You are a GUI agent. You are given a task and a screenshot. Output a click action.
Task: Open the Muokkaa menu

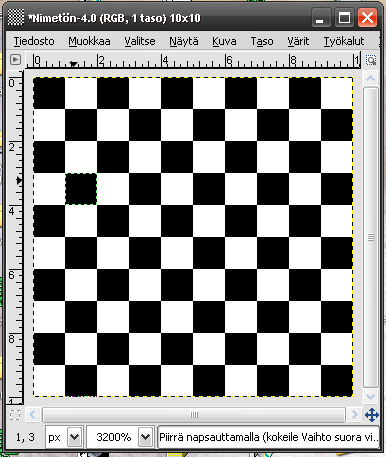tap(89, 41)
